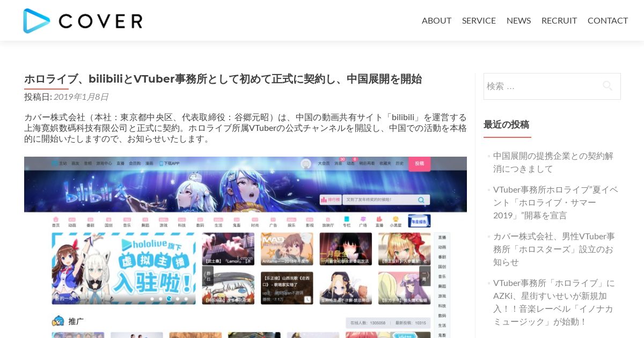
Task: Open post about ホロライブ・サマー2019 event
Action: click(x=555, y=202)
